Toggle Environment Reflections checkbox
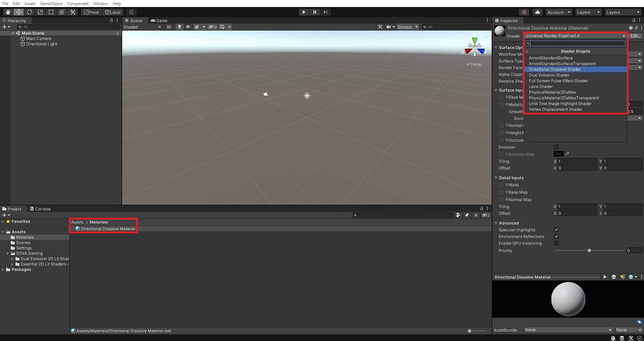Screen dimensions: 644x341 tap(556, 237)
